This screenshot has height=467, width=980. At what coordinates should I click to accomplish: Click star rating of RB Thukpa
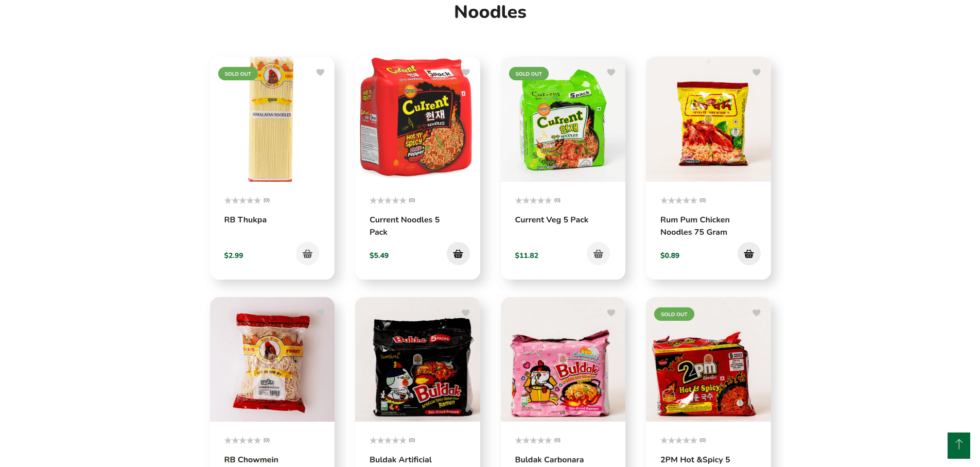[x=242, y=201]
